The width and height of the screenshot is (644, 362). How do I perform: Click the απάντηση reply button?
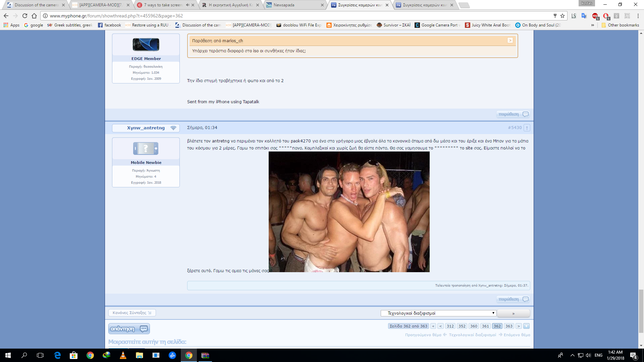coord(129,329)
